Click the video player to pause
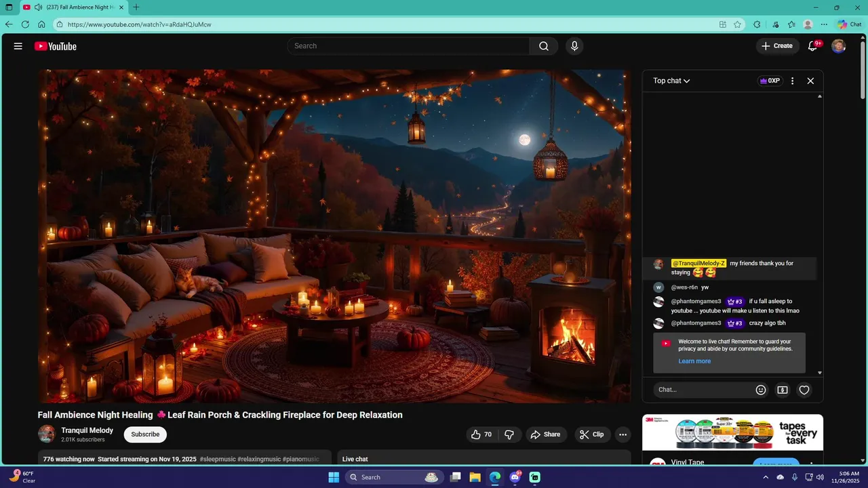 point(334,236)
